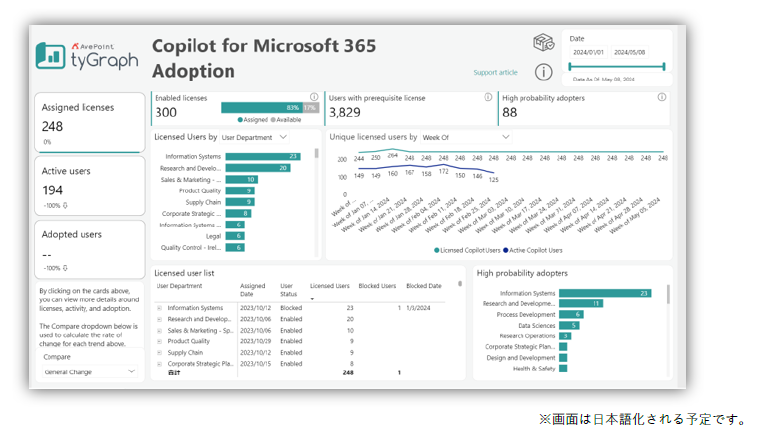
Task: Toggle the Assigned legend entry
Action: coord(253,119)
